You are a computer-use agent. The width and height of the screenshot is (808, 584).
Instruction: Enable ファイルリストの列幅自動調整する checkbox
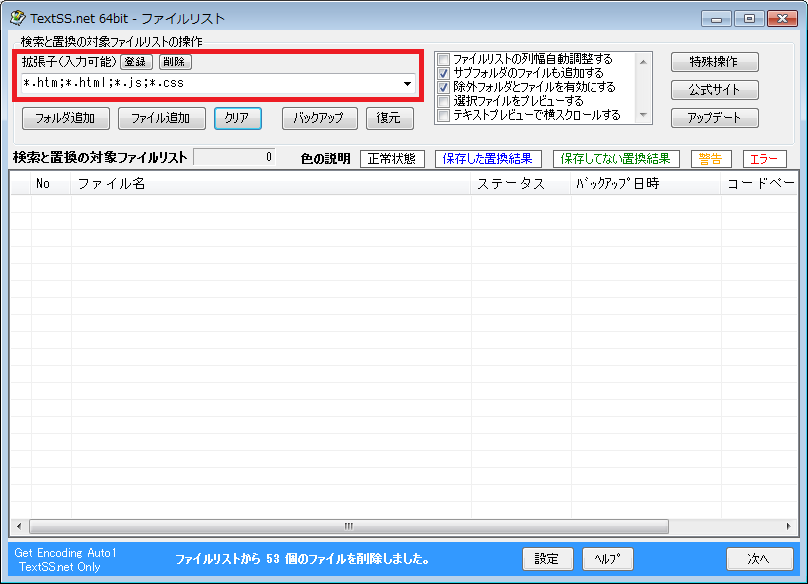point(444,59)
